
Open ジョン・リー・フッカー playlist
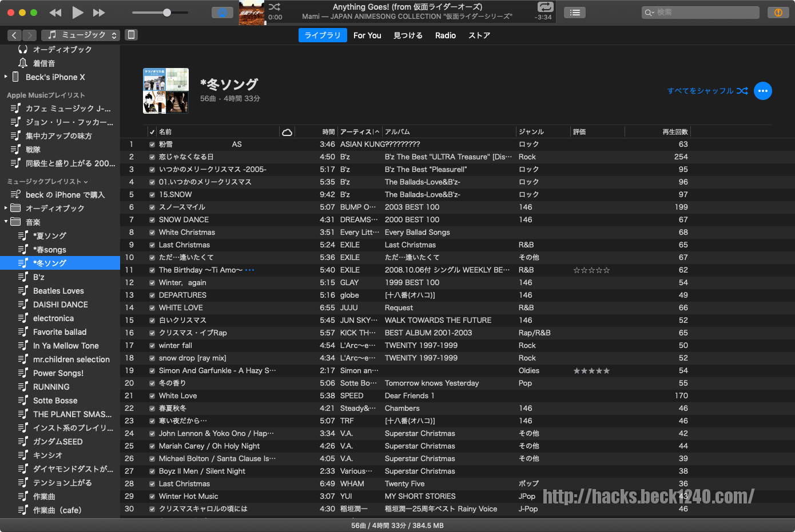pyautogui.click(x=60, y=122)
